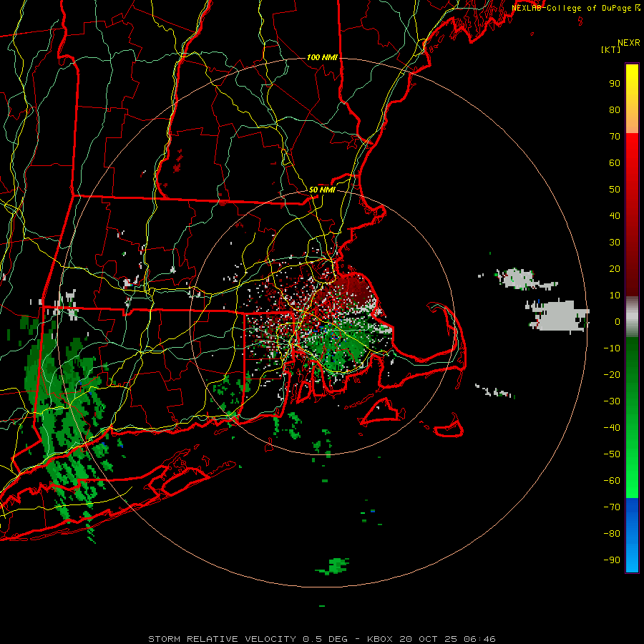Screen dimensions: 644x644
Task: Click the NEXLAB-College of DuPage title text
Action: (x=572, y=8)
